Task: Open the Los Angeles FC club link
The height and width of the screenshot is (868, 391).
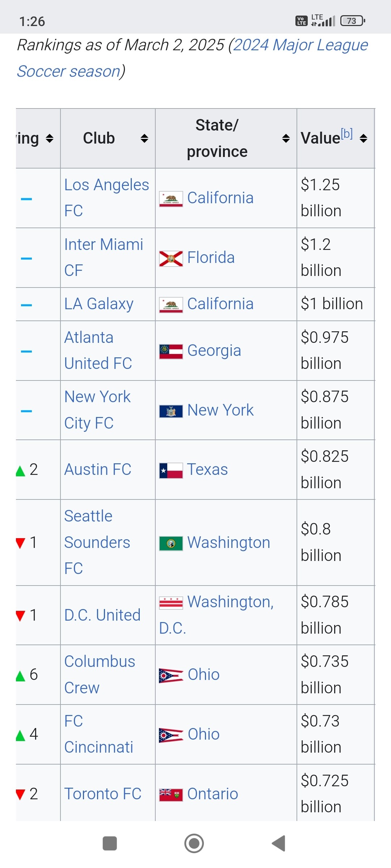Action: 106,185
